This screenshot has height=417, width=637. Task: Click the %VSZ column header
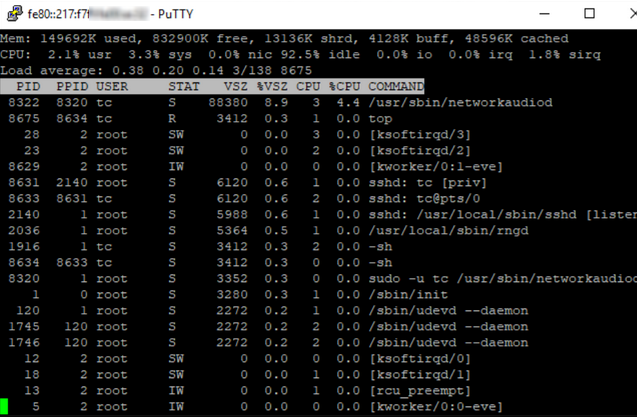coord(272,86)
